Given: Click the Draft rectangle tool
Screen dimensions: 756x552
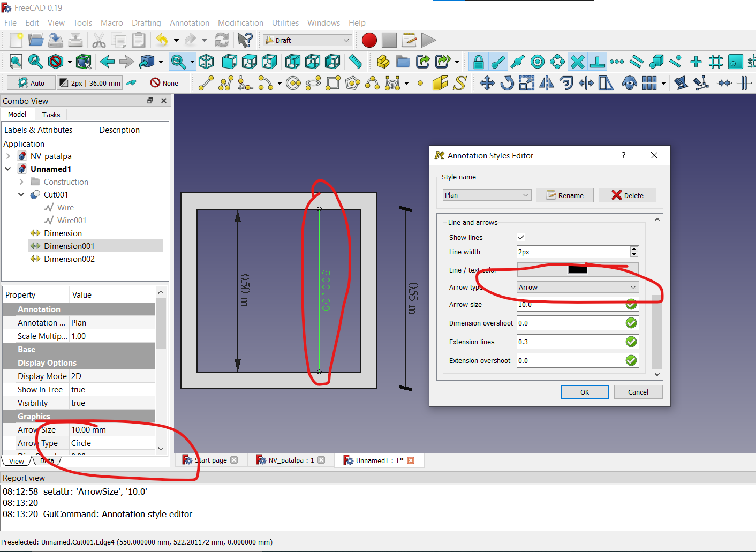Looking at the screenshot, I should coord(333,83).
